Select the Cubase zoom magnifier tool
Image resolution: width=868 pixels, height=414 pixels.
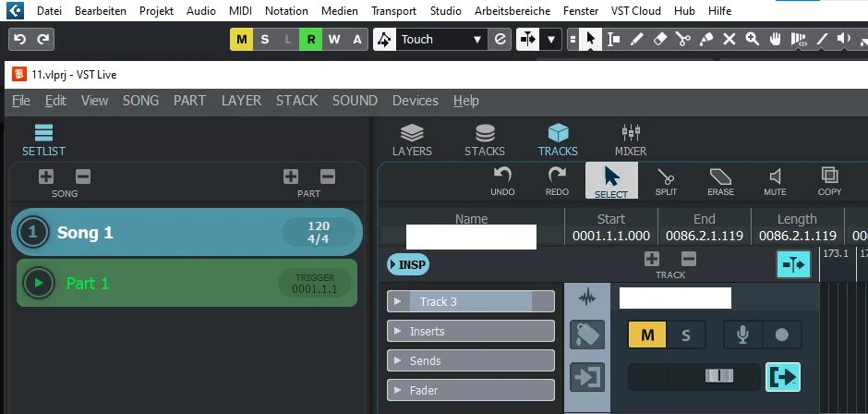click(752, 40)
